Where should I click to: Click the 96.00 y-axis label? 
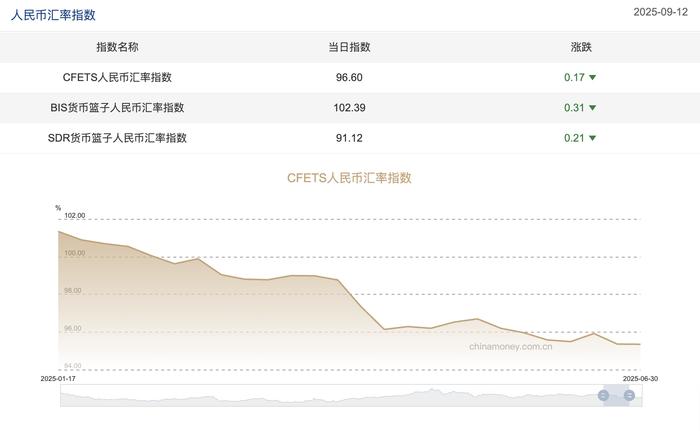pos(73,328)
